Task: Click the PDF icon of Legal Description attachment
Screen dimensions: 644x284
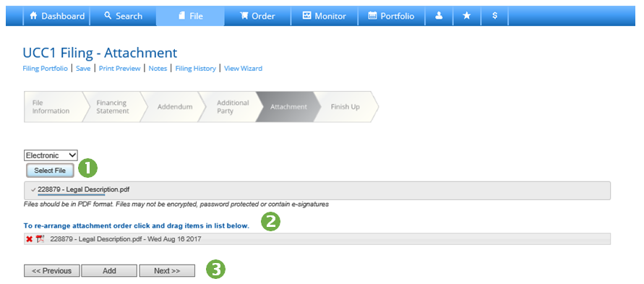Action: point(40,239)
